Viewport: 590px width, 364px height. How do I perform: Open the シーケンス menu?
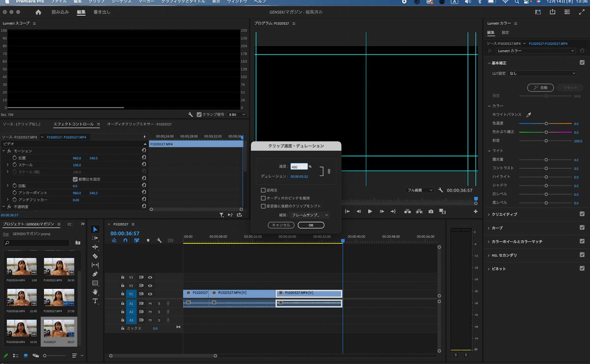point(121,2)
